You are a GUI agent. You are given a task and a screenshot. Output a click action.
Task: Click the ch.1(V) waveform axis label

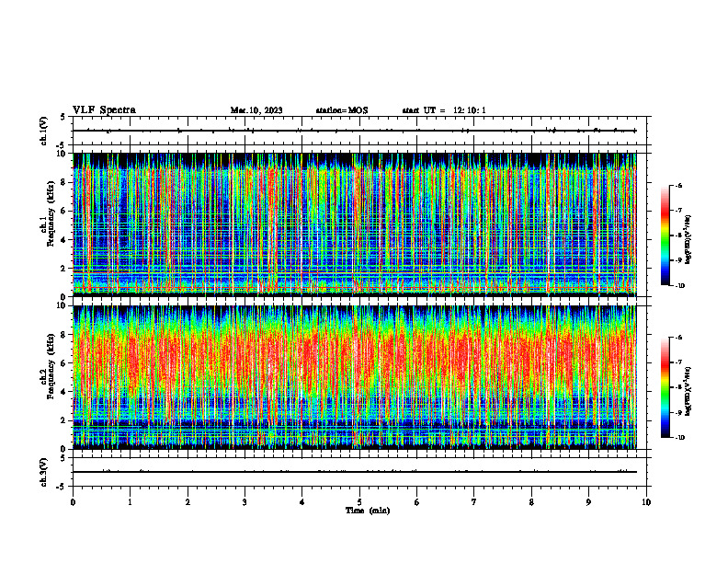(x=43, y=131)
